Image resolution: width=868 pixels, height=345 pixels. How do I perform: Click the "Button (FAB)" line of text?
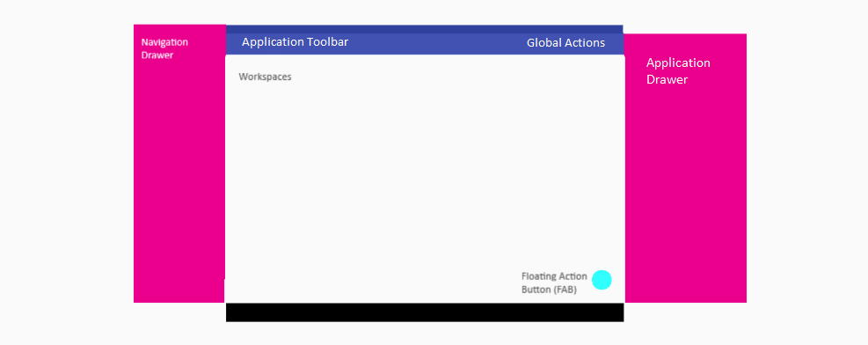coord(549,289)
